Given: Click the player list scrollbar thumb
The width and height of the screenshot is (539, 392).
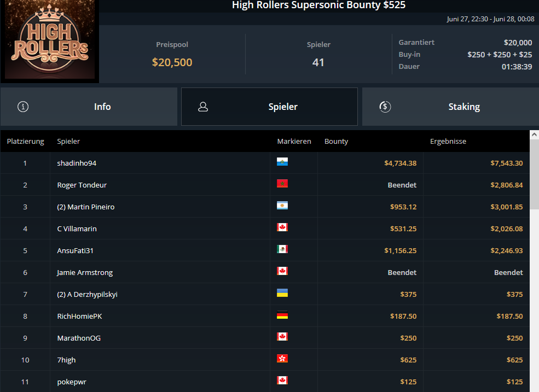Looking at the screenshot, I should [x=534, y=174].
